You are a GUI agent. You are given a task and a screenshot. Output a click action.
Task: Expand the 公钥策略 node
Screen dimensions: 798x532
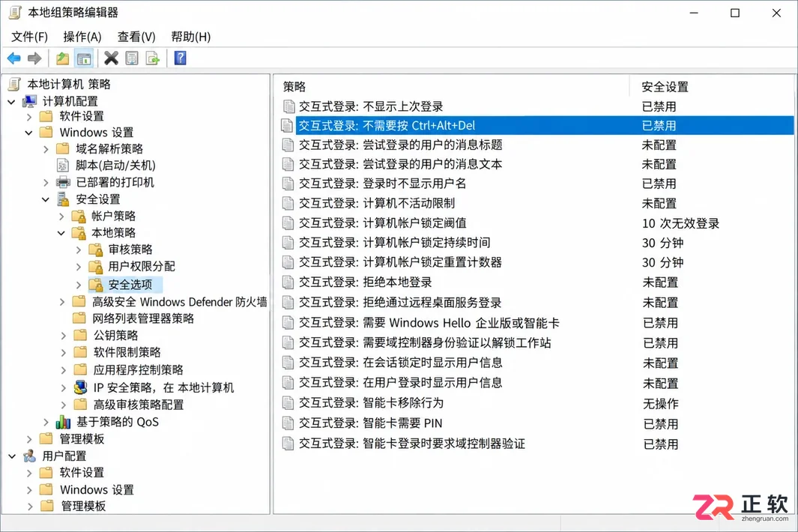pos(63,336)
